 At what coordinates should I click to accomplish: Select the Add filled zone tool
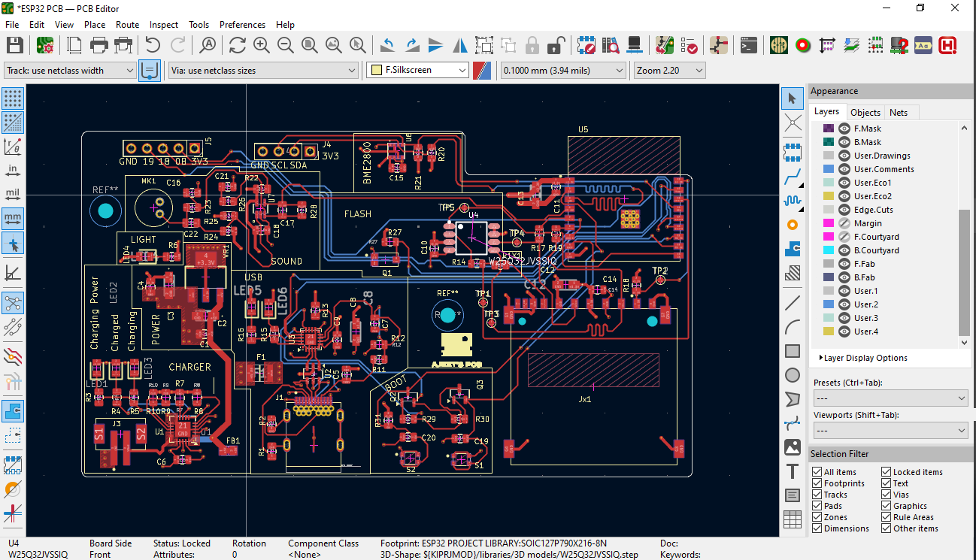tap(792, 249)
